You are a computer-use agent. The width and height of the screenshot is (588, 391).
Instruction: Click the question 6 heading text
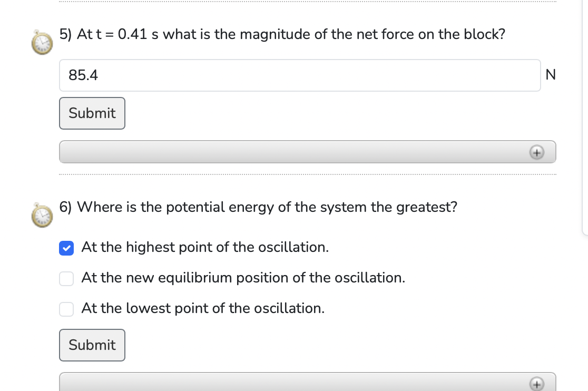[258, 207]
